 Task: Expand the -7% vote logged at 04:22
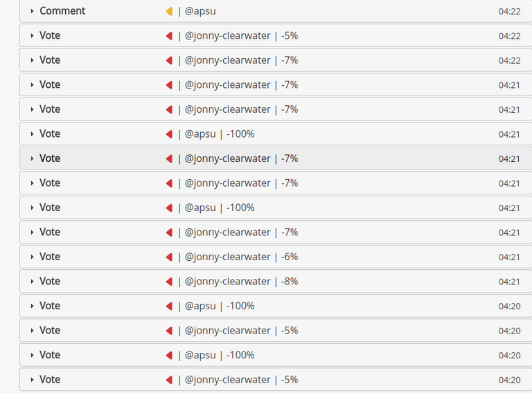pyautogui.click(x=32, y=60)
